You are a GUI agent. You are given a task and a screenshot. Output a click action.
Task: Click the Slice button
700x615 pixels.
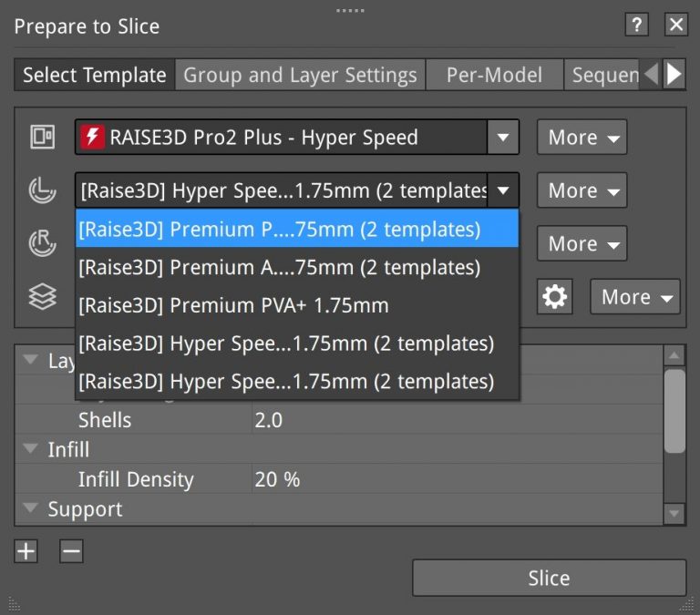tap(549, 578)
